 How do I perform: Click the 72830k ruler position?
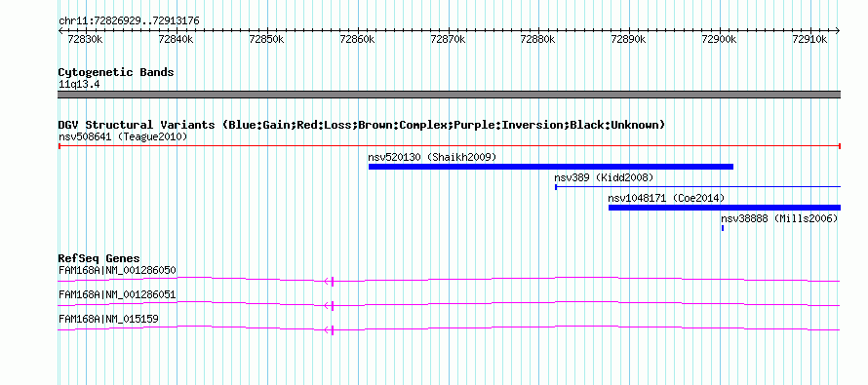[86, 39]
